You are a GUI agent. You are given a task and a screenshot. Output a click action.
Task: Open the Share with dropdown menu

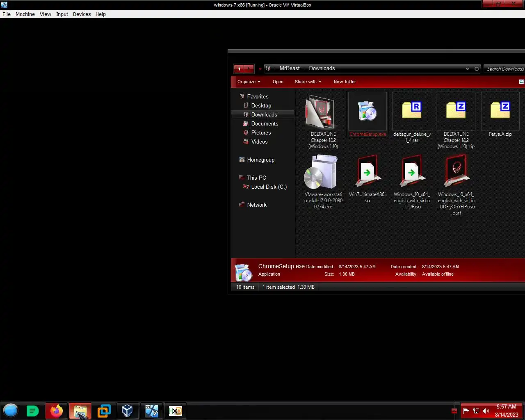coord(308,82)
